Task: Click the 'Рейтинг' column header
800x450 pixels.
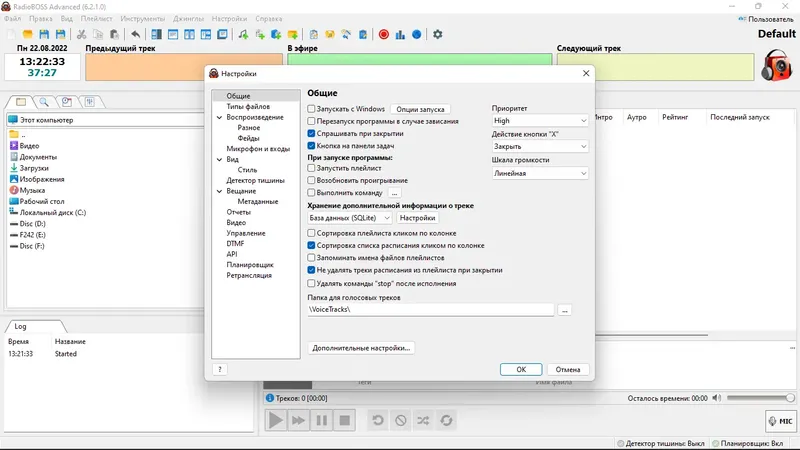Action: 675,117
